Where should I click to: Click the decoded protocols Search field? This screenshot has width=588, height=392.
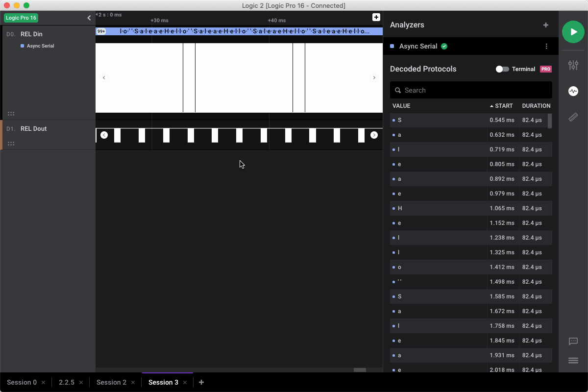[471, 90]
